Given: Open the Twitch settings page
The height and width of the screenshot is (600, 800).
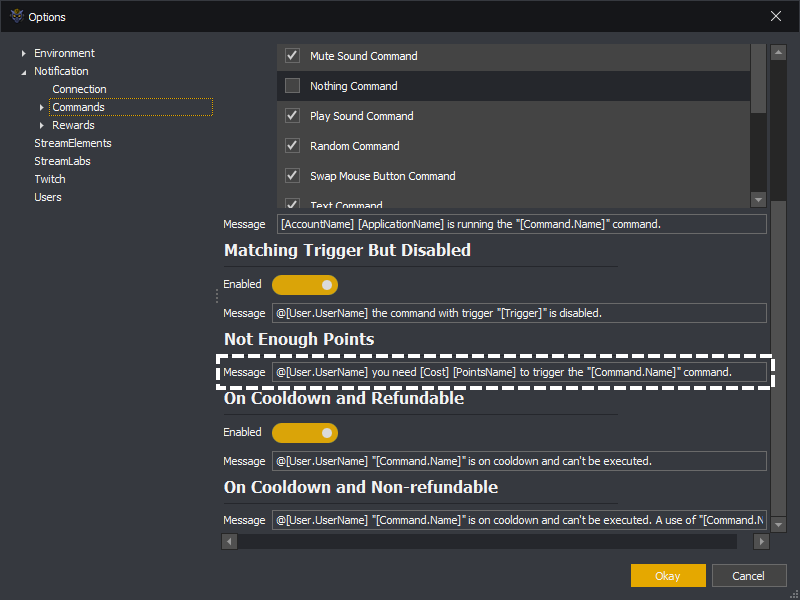Looking at the screenshot, I should pyautogui.click(x=49, y=179).
